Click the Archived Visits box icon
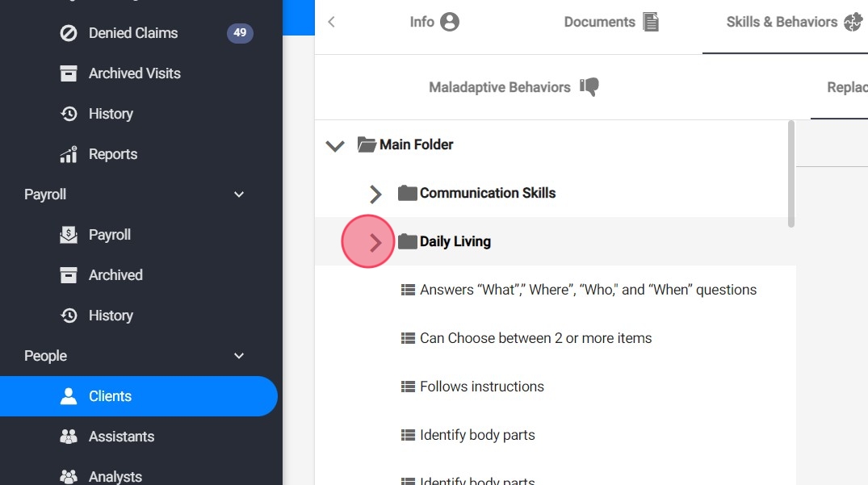The height and width of the screenshot is (485, 868). (x=69, y=73)
